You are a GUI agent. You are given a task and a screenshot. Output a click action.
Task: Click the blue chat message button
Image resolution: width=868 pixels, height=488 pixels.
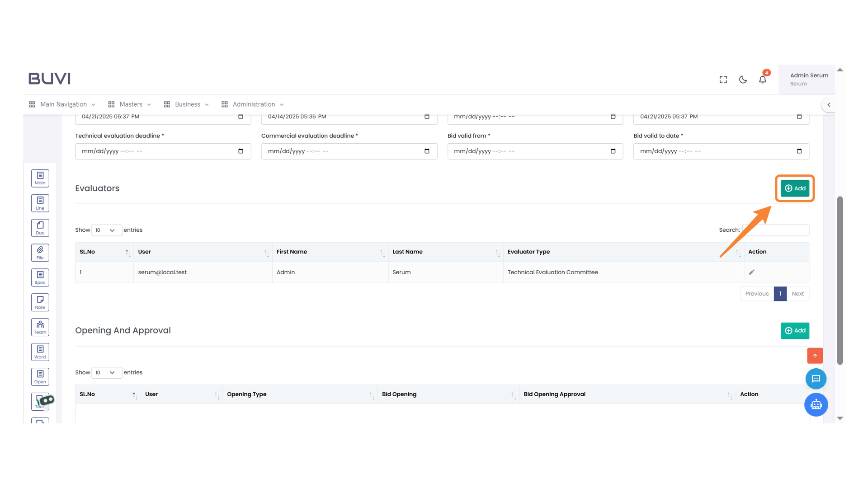(x=816, y=379)
